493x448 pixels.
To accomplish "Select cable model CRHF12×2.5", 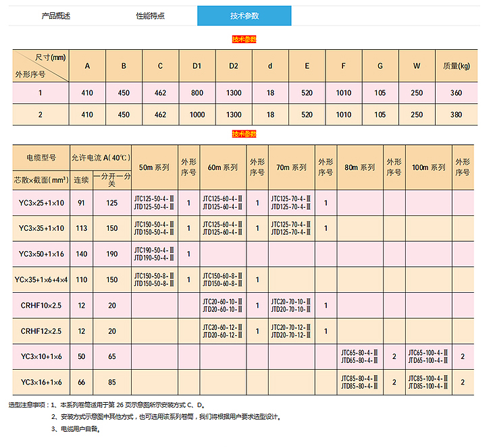I will click(x=41, y=331).
